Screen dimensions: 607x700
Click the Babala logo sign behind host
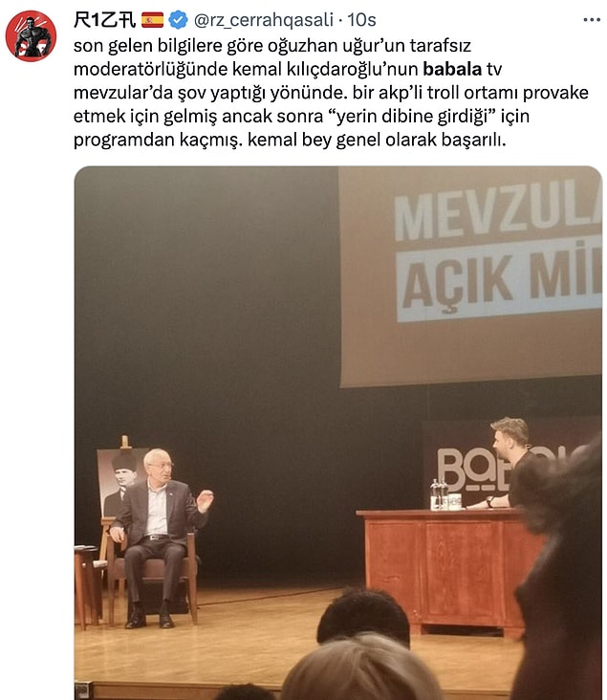click(x=471, y=470)
